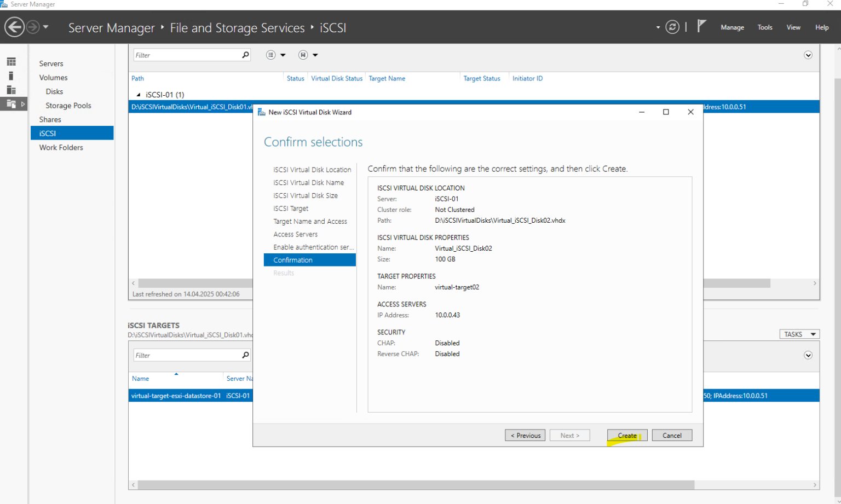Click the Create button in the wizard
The width and height of the screenshot is (841, 504).
[x=626, y=435]
